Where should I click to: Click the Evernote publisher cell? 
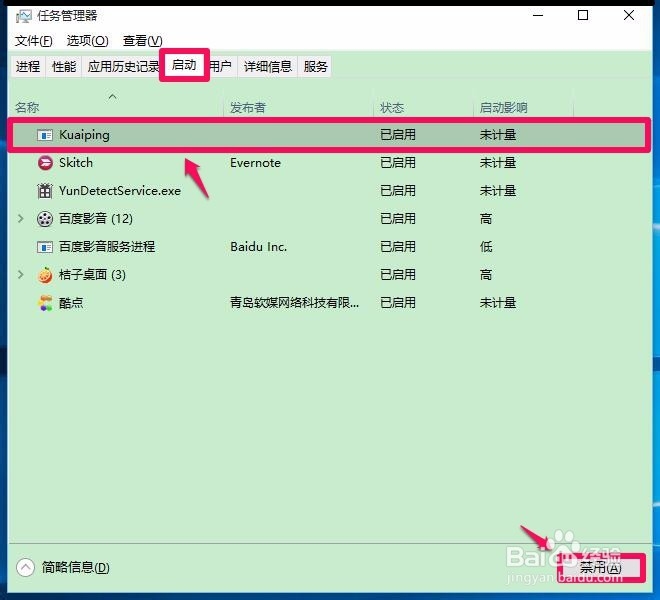pos(255,163)
